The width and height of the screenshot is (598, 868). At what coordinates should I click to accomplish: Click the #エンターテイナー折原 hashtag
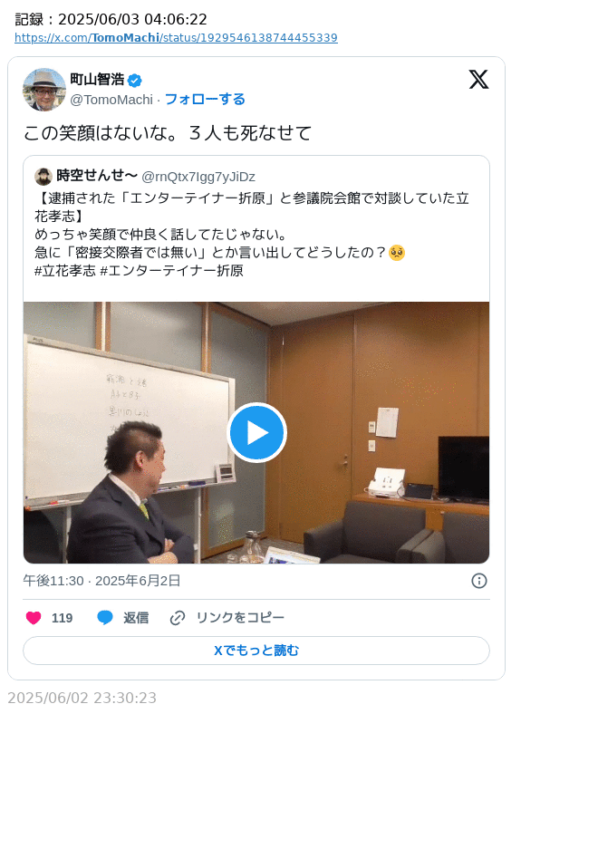pos(171,271)
